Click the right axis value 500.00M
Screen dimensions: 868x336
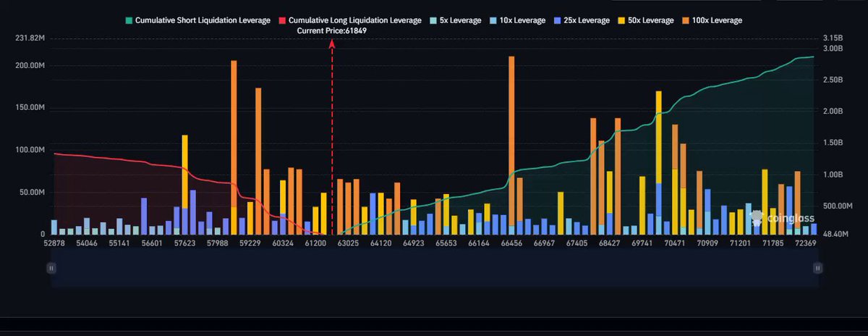tap(838, 206)
